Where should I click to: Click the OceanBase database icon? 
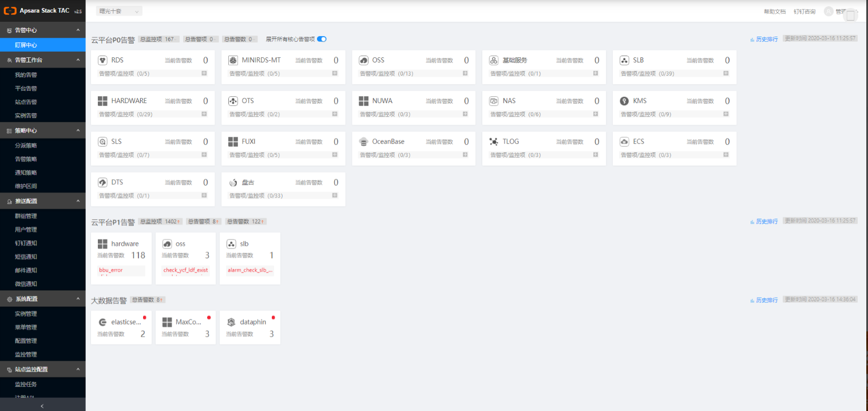[x=363, y=141]
